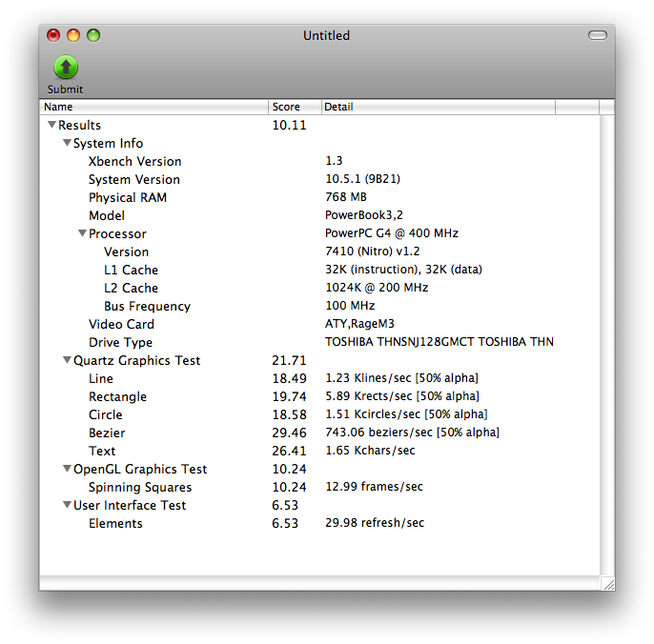Image resolution: width=654 pixels, height=644 pixels.
Task: Click the 7410 (Nitro) v1.2 value
Action: coord(372,251)
